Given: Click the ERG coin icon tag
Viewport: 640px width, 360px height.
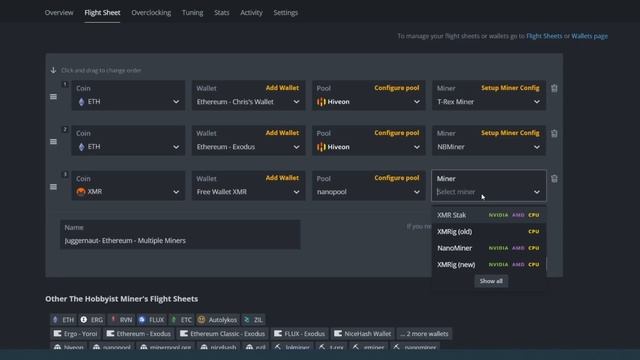Looking at the screenshot, I should [84, 320].
